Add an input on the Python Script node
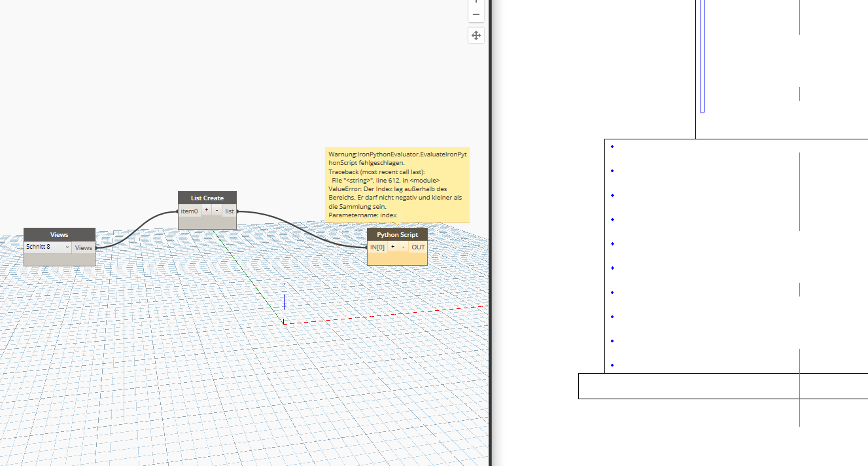Screen dimensions: 868x466 pyautogui.click(x=392, y=246)
